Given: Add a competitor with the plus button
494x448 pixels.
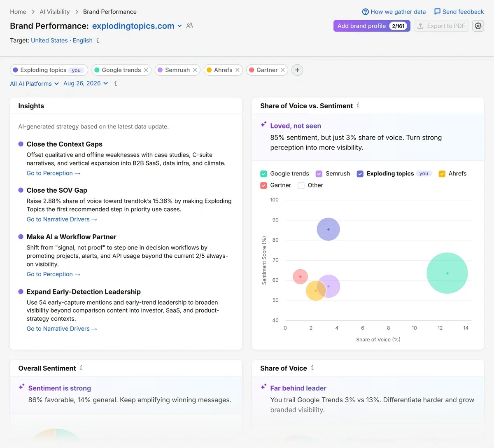Looking at the screenshot, I should 297,70.
